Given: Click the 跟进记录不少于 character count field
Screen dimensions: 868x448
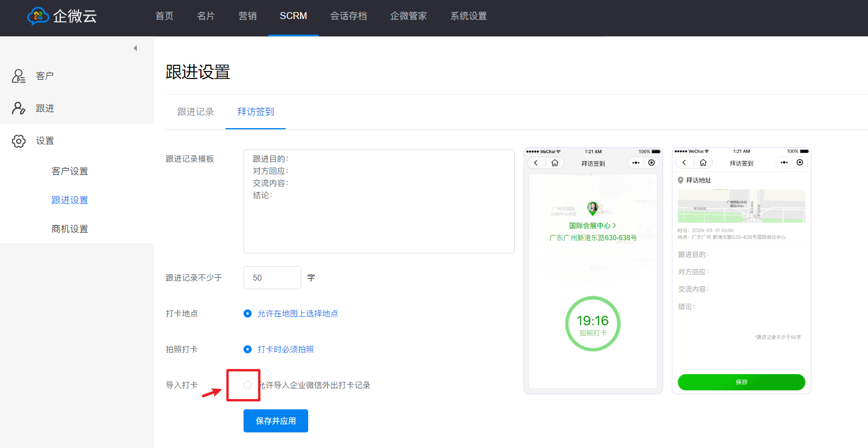Looking at the screenshot, I should (272, 278).
